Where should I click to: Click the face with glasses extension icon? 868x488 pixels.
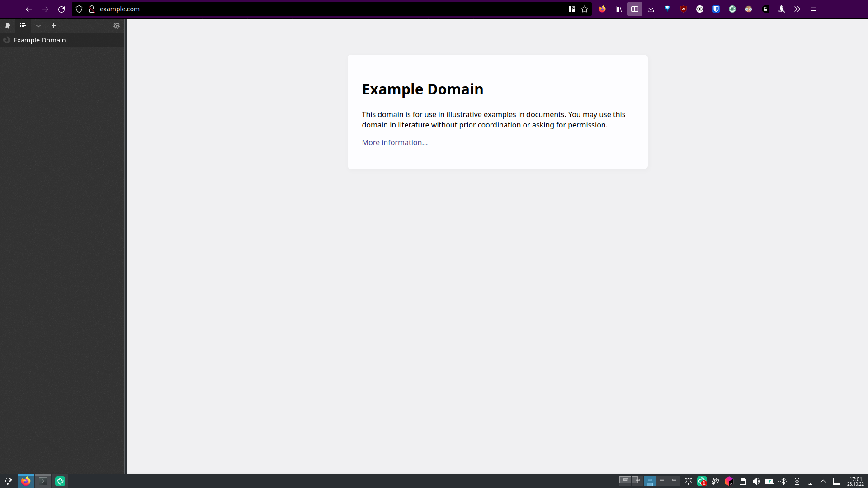pos(749,9)
